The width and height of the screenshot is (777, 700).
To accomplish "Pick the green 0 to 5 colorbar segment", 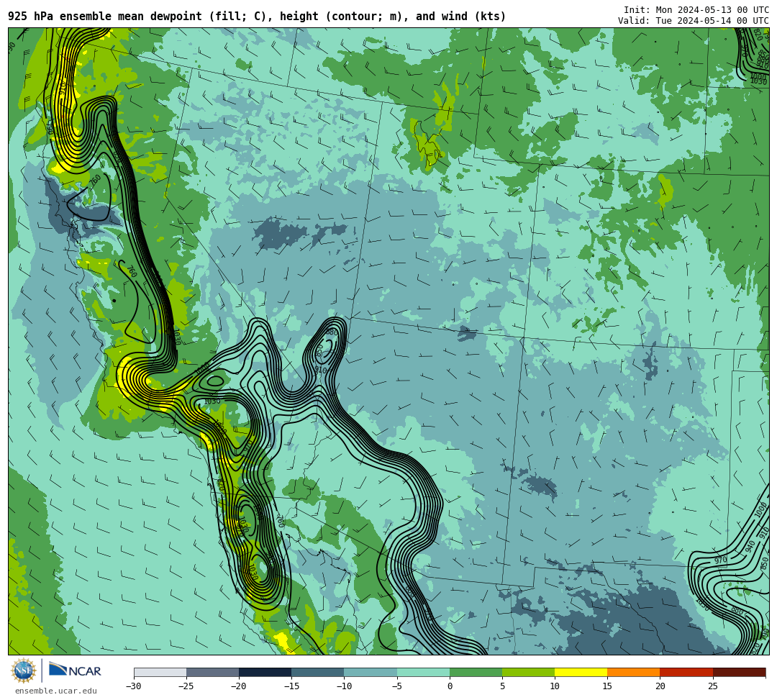I will pos(476,672).
